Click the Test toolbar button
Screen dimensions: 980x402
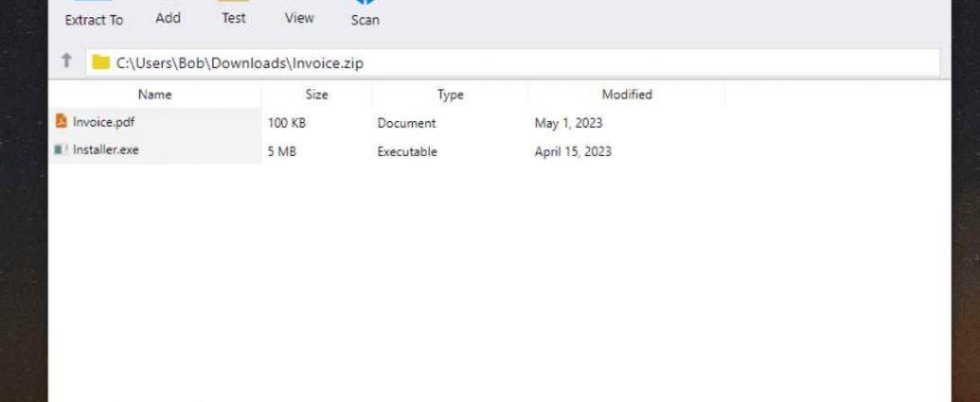click(233, 14)
